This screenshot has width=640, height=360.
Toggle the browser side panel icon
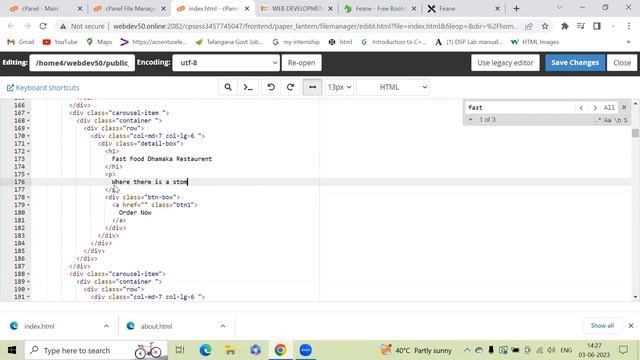tap(597, 26)
